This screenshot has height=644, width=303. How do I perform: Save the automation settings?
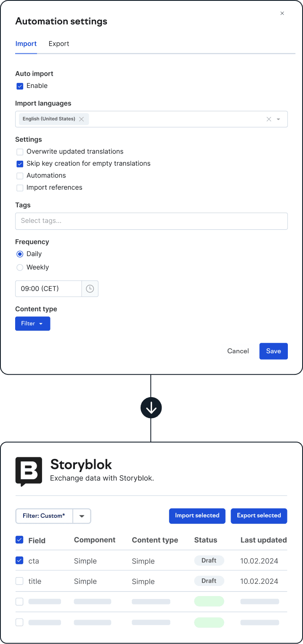point(274,351)
